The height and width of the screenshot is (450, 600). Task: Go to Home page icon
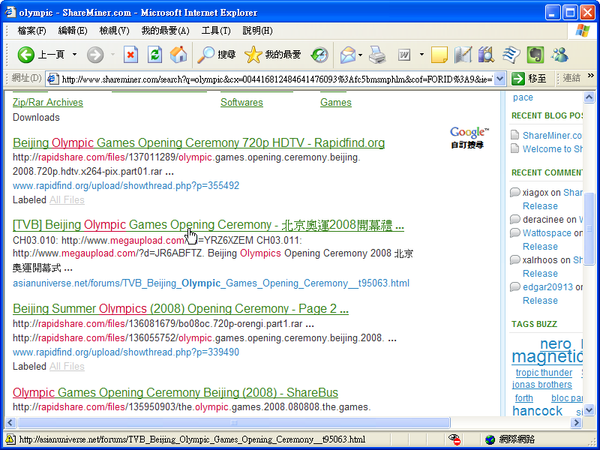pos(178,55)
